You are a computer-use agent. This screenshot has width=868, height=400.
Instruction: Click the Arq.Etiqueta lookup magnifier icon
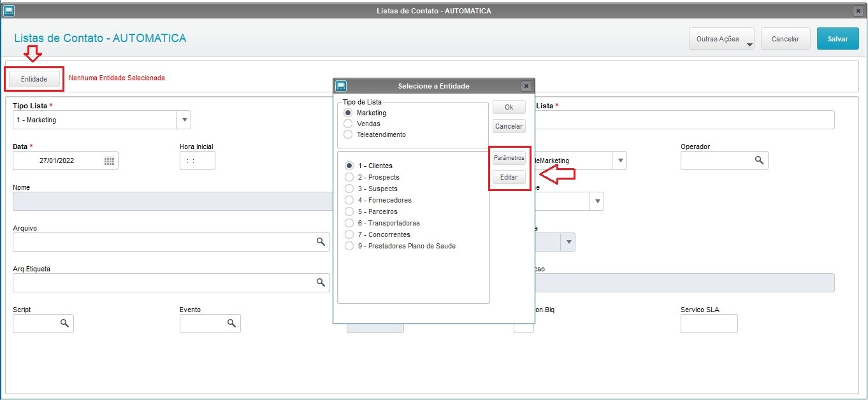[321, 283]
